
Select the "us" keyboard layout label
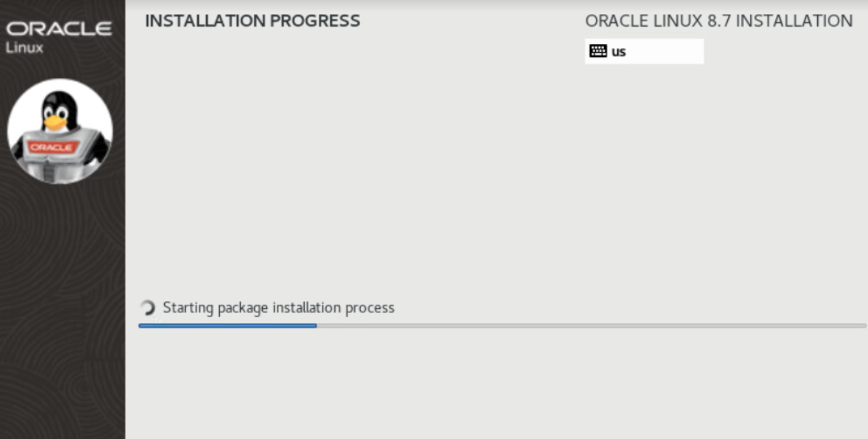(619, 51)
